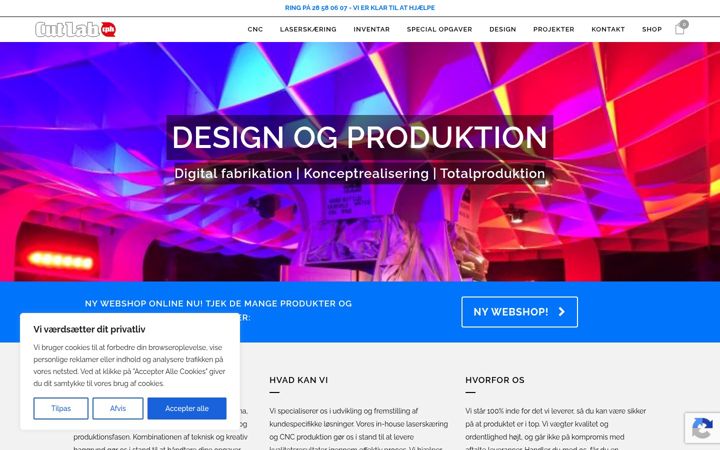Select SPECIAL OPGAVER in navigation
This screenshot has width=720, height=450.
point(439,29)
